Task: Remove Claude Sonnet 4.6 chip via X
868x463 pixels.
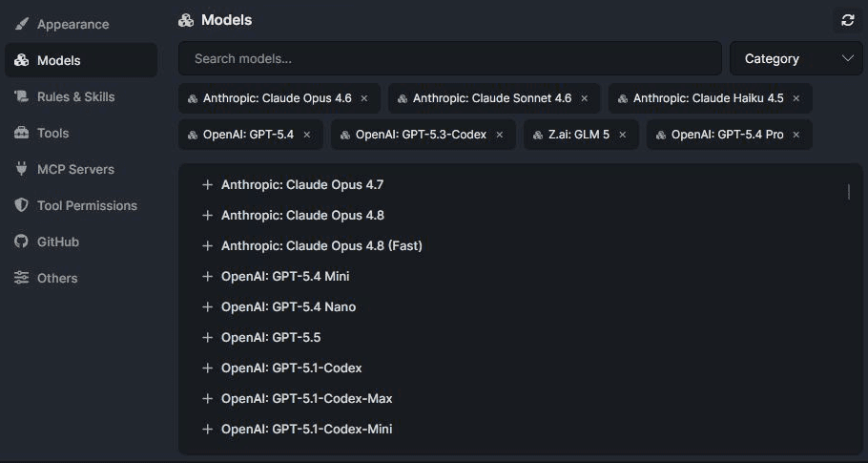Action: [x=584, y=98]
